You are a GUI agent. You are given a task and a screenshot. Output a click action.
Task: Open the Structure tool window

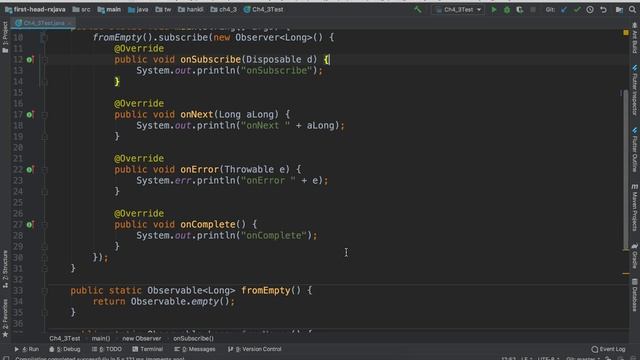point(5,269)
